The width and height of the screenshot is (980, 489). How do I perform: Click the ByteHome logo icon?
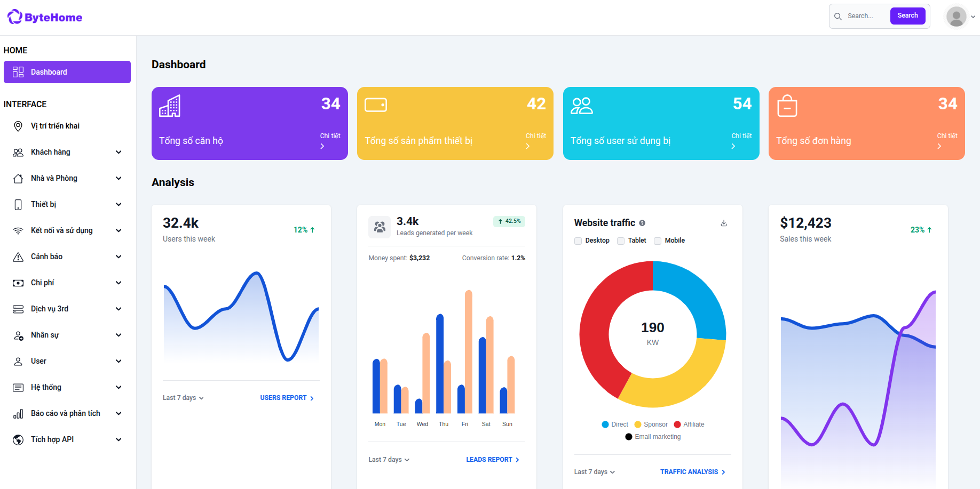(14, 17)
